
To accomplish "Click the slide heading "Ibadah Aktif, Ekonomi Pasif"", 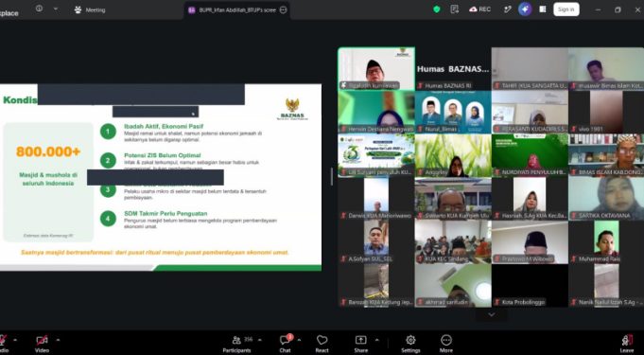I will pos(164,126).
